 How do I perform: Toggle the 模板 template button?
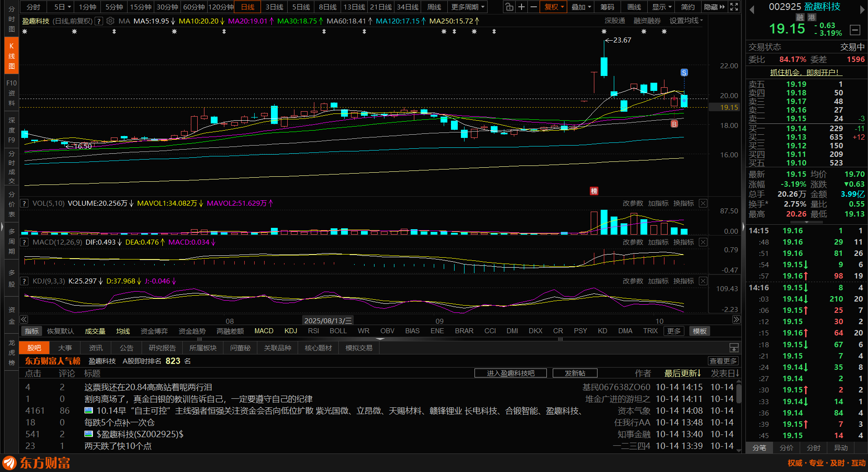point(700,331)
